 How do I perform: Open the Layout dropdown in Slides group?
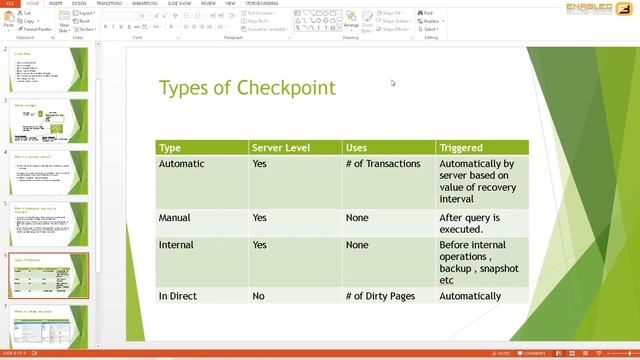pos(84,13)
